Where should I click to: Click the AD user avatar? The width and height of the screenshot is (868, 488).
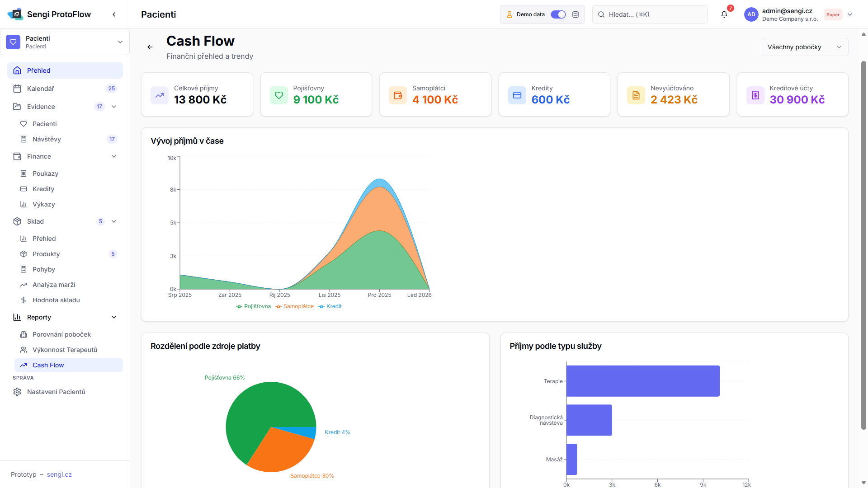[x=751, y=14]
